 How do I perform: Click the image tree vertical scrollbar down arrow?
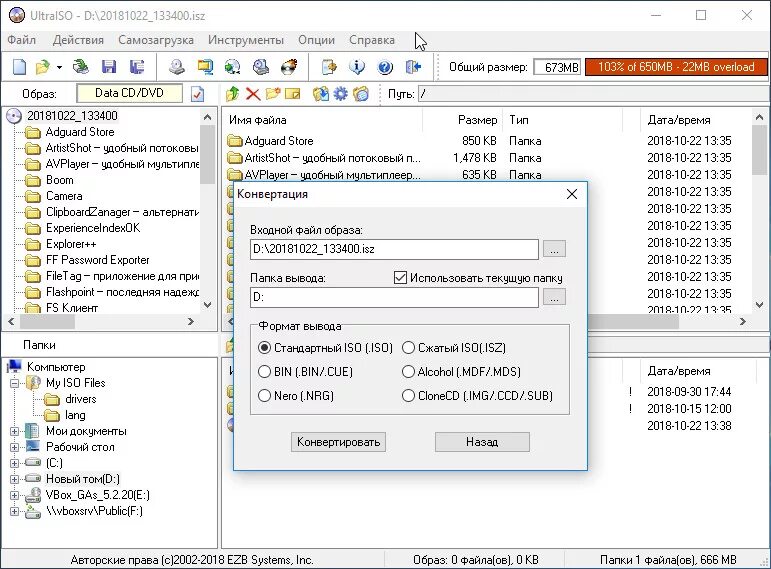(208, 305)
